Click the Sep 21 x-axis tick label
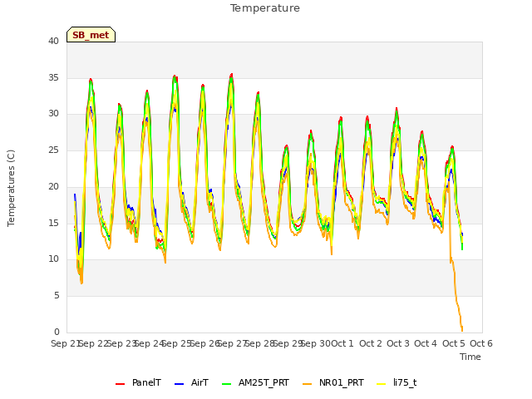 click(65, 343)
